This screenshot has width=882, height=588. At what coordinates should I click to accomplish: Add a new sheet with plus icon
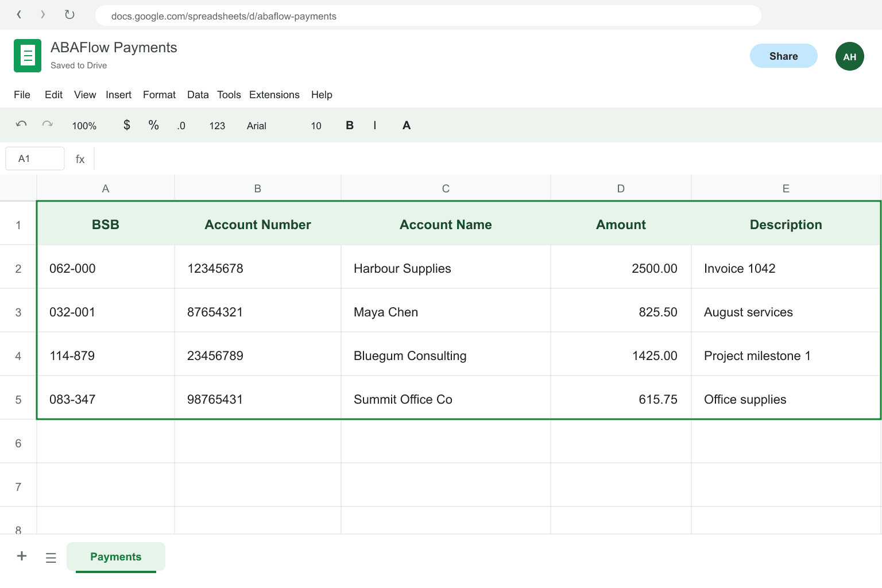[22, 556]
